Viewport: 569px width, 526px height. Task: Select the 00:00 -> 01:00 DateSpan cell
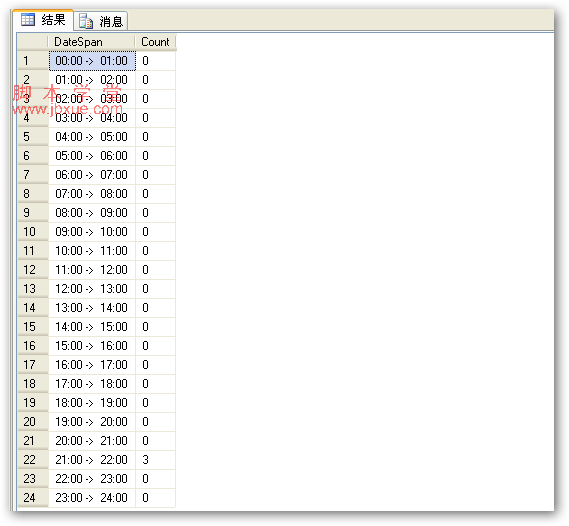click(92, 61)
